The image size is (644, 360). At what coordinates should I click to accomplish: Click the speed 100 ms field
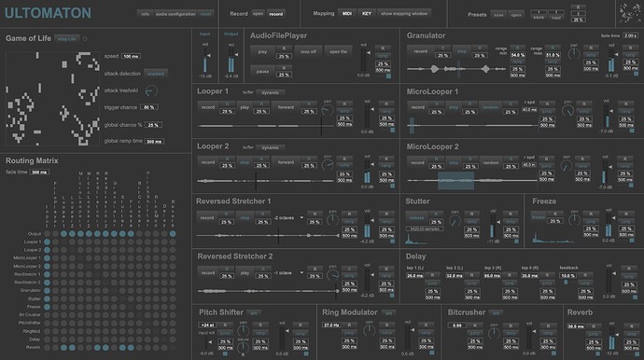(131, 56)
